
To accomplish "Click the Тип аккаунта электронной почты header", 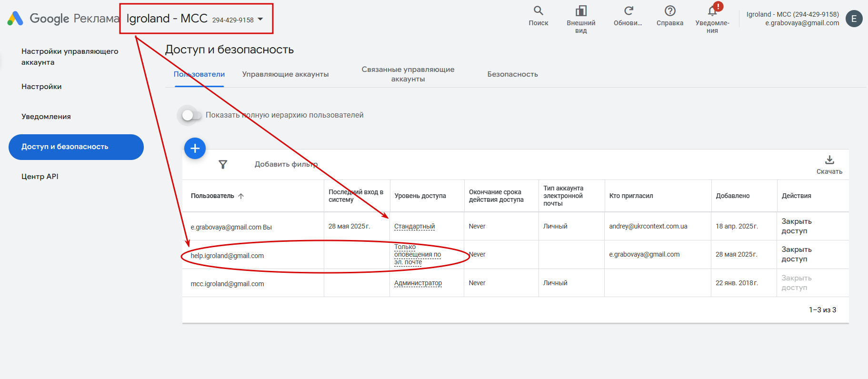I will pos(563,196).
